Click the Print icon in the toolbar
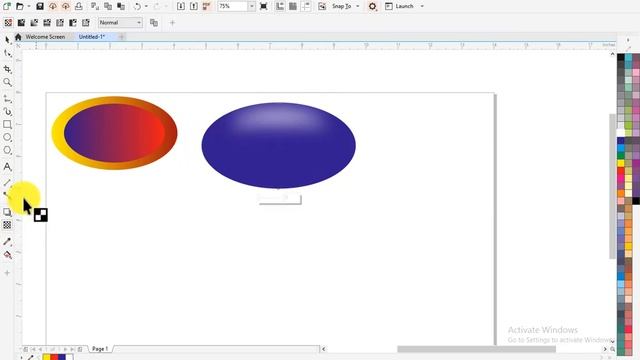The height and width of the screenshot is (360, 640). click(79, 6)
